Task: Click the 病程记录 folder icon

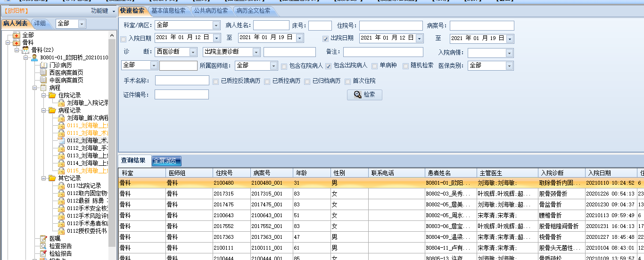Action: pos(52,110)
